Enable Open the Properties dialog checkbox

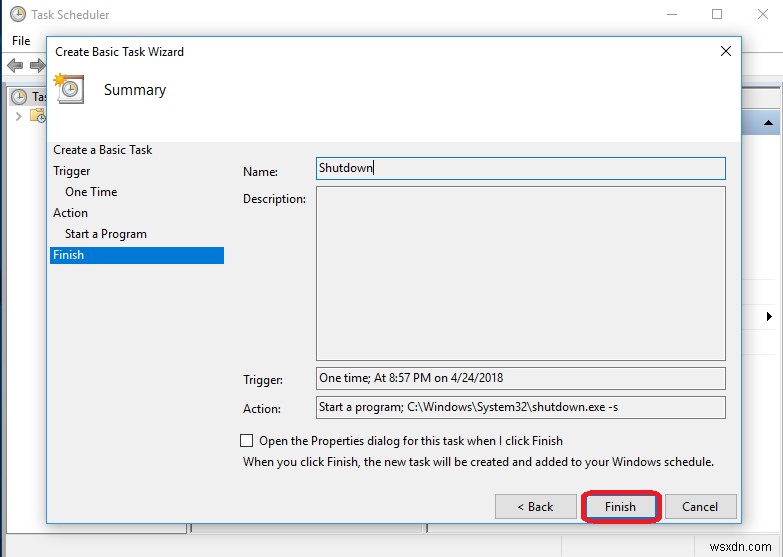click(x=246, y=440)
